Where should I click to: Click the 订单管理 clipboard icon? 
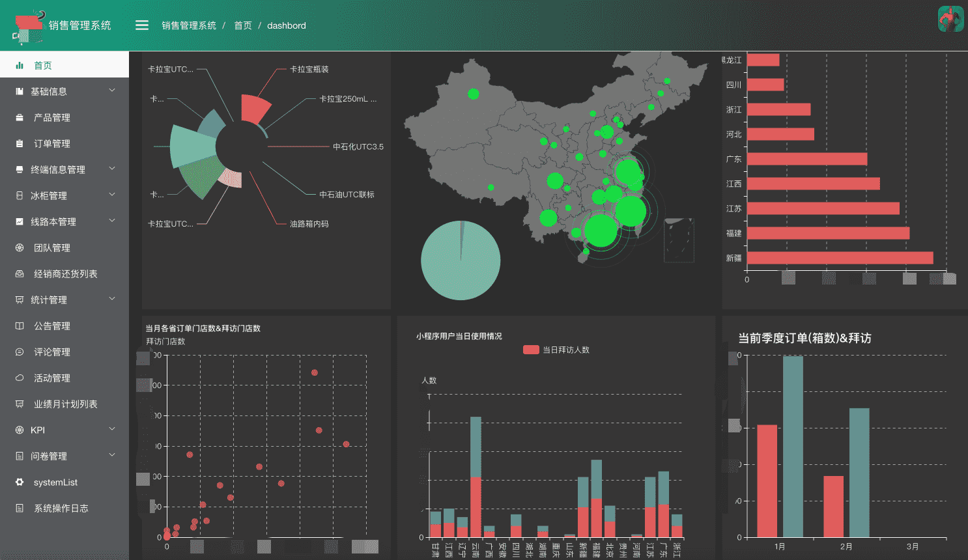coord(20,144)
